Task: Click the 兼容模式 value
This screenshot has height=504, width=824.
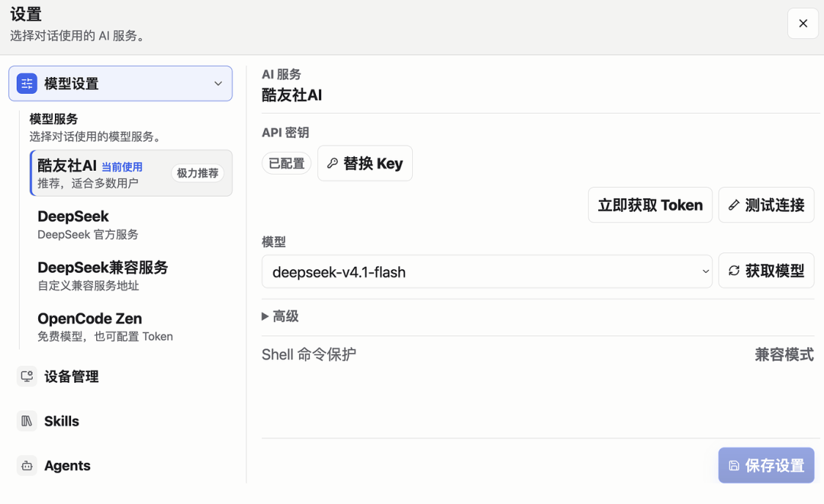Action: [784, 355]
